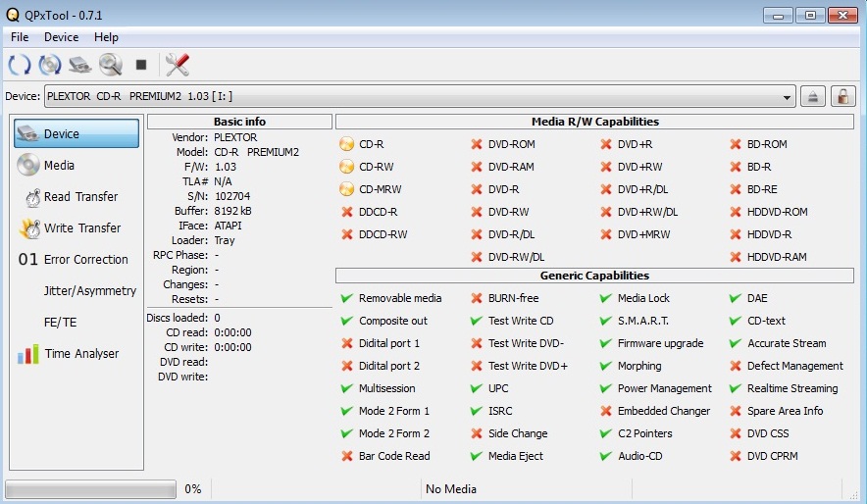Click the lock media padlock button
Image resolution: width=867 pixels, height=504 pixels.
(842, 96)
